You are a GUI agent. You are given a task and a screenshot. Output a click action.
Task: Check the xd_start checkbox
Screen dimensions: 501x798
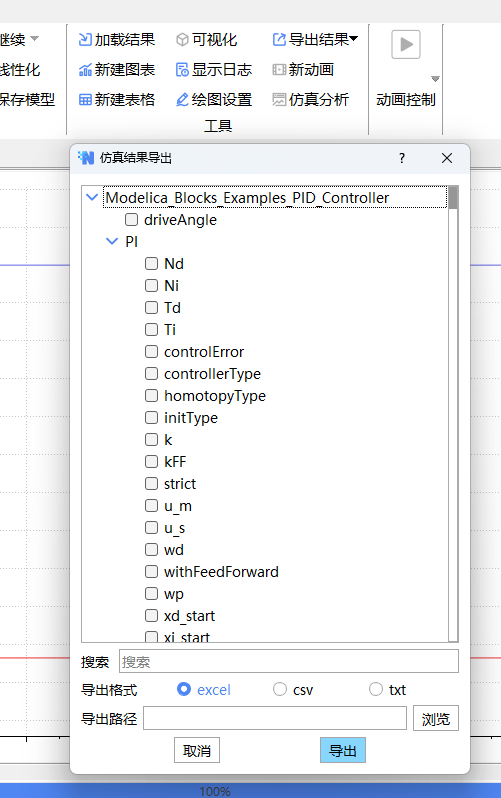click(x=151, y=615)
